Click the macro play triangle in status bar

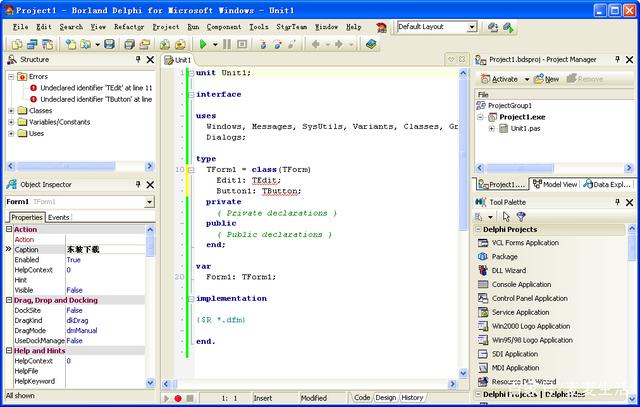[x=166, y=398]
